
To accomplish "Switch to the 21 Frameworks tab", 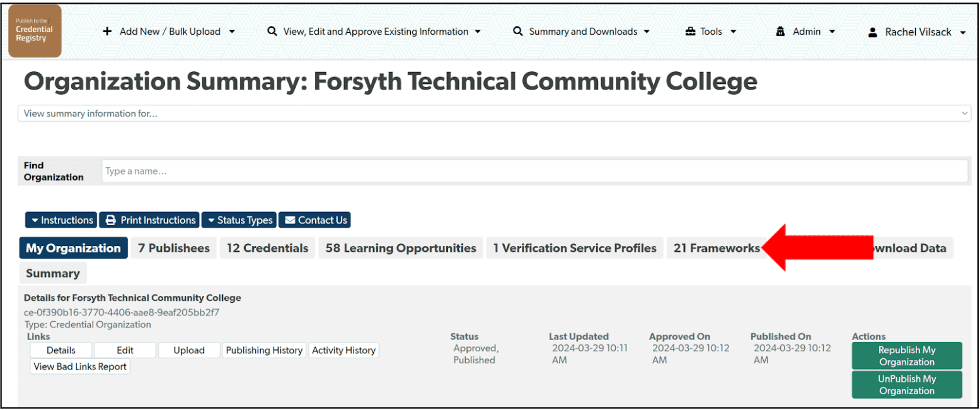I will click(715, 248).
